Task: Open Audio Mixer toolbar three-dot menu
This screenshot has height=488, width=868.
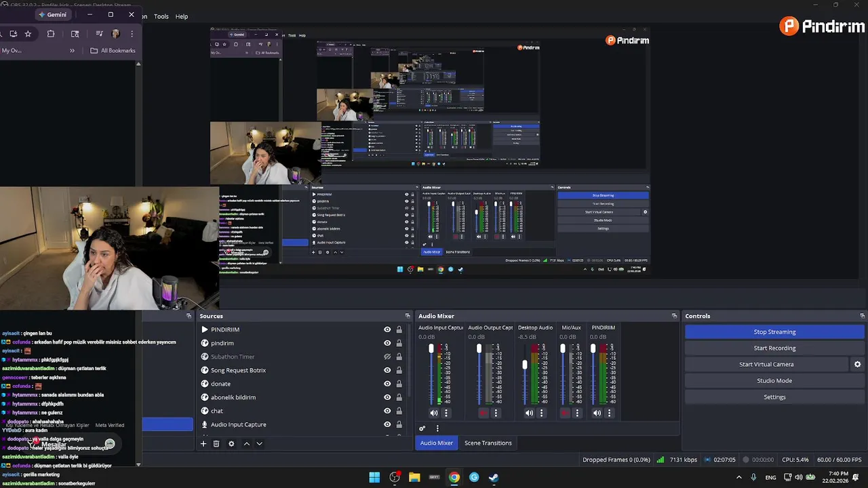Action: pyautogui.click(x=437, y=428)
